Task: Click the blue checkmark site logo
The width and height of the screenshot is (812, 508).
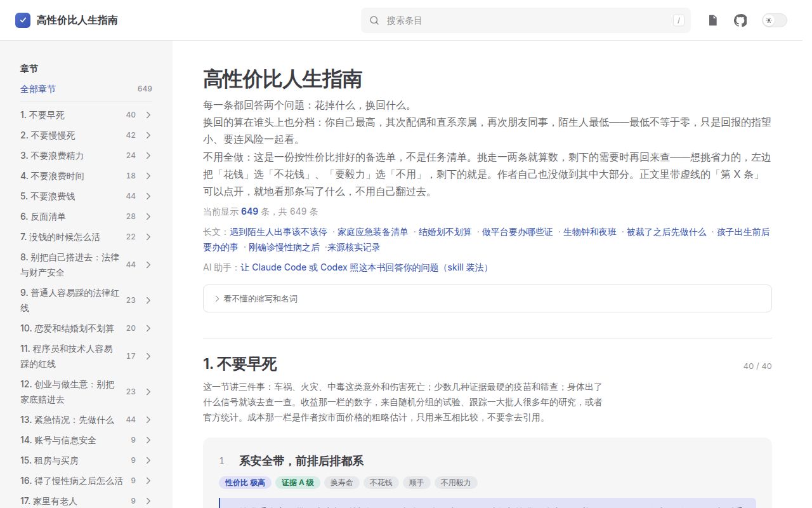Action: (23, 20)
